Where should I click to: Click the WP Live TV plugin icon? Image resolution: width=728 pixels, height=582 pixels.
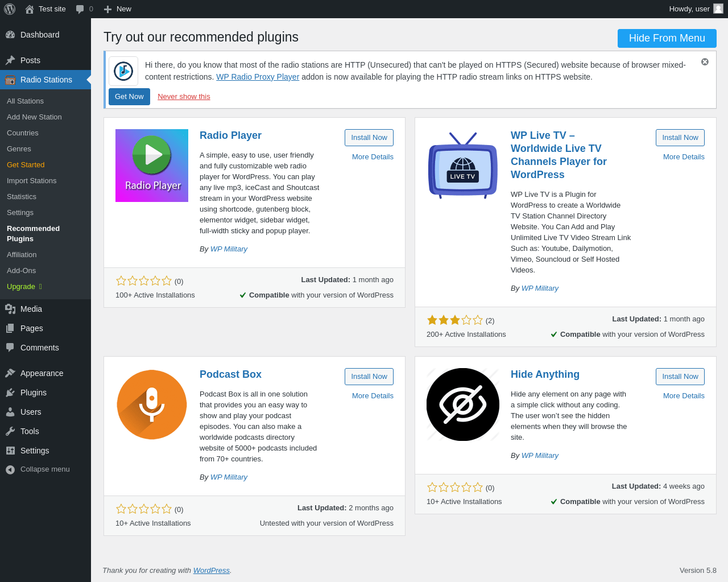click(x=463, y=166)
